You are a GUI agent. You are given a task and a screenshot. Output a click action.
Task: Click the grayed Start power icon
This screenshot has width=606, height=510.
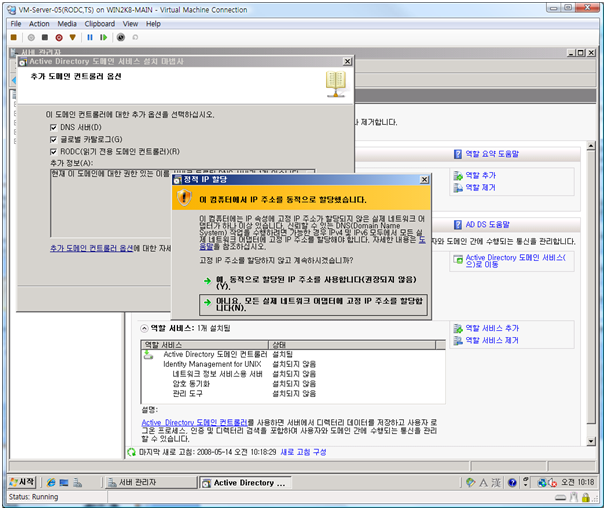click(x=31, y=37)
